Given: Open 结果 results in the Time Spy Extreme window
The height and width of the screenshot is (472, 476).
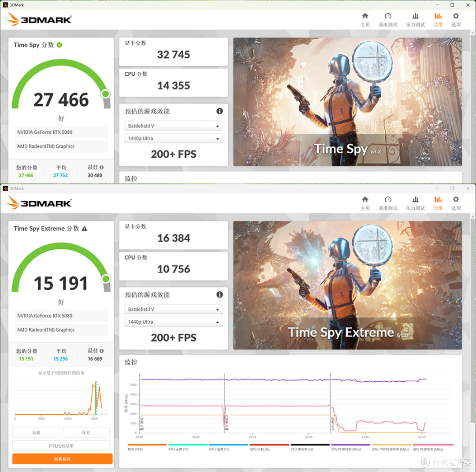Looking at the screenshot, I should [438, 203].
